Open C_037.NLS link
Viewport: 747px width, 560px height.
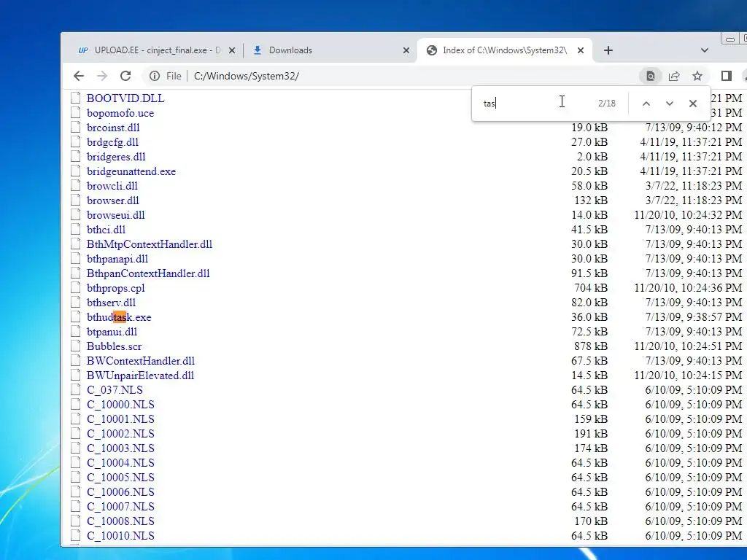115,390
